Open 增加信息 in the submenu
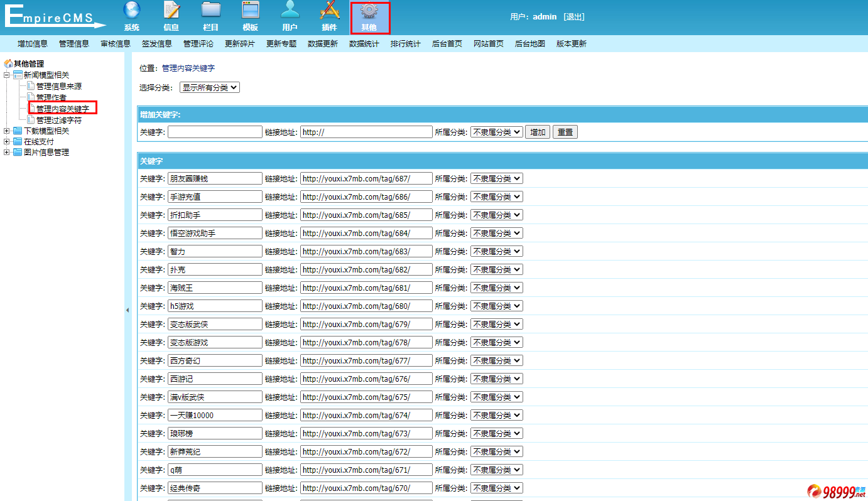The height and width of the screenshot is (501, 868). coord(33,43)
